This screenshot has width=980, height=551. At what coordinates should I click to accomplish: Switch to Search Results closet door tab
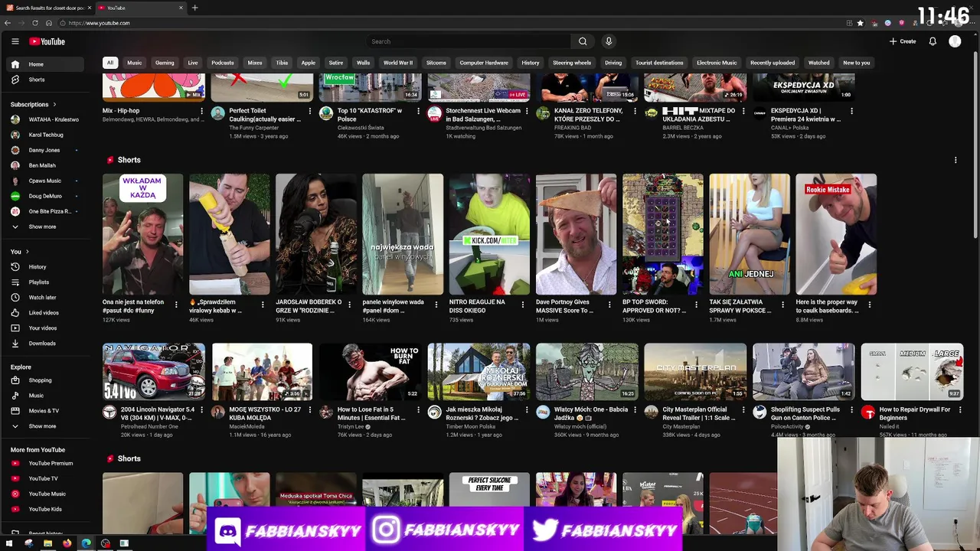click(47, 8)
